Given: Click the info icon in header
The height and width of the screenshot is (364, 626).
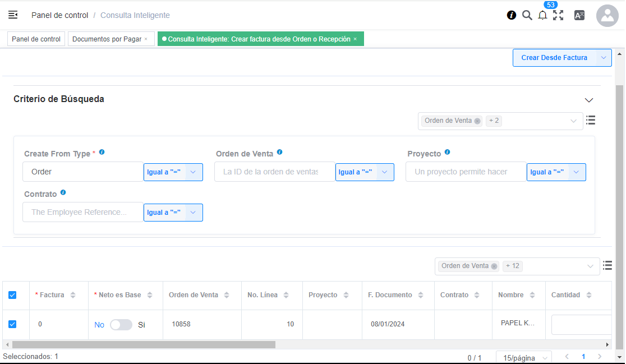Looking at the screenshot, I should 512,15.
